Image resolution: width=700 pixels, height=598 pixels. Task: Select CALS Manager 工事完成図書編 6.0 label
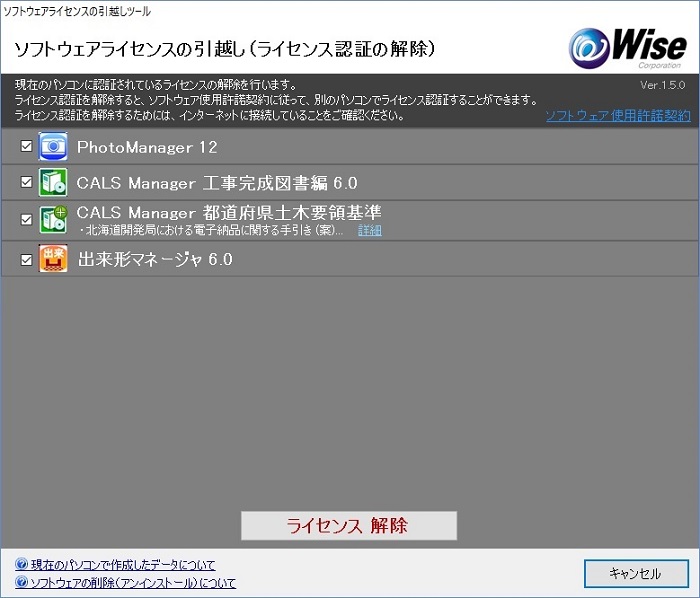point(217,183)
